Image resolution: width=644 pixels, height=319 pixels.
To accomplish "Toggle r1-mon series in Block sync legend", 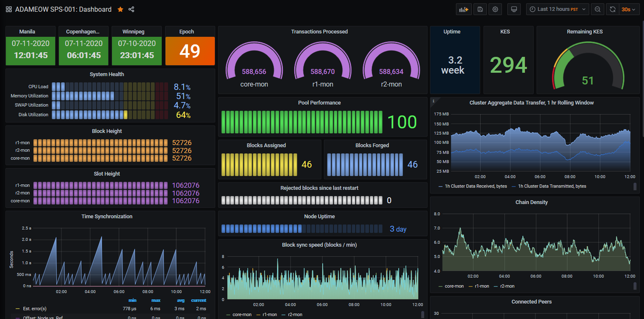I will tap(269, 315).
